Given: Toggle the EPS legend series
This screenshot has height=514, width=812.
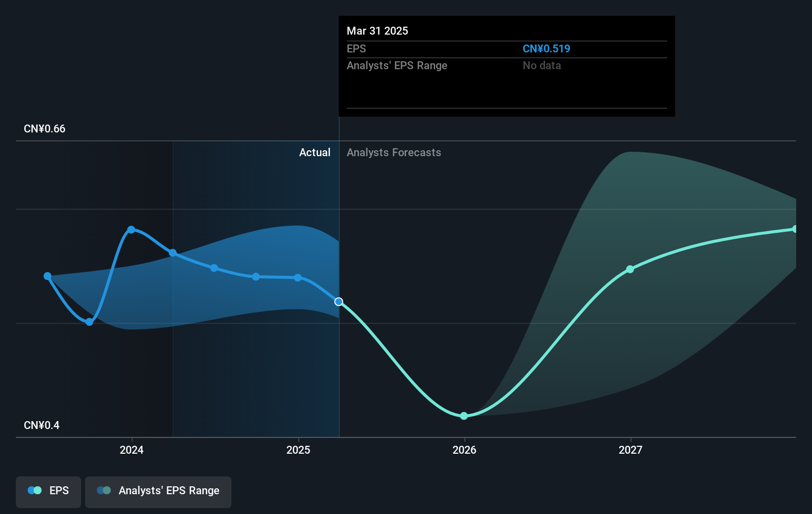Looking at the screenshot, I should (48, 492).
